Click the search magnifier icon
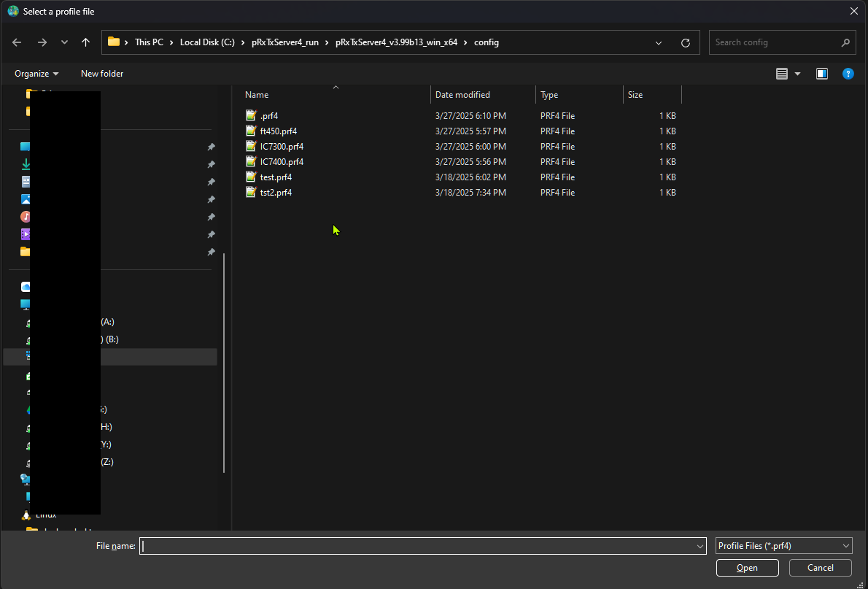This screenshot has height=589, width=868. 845,42
